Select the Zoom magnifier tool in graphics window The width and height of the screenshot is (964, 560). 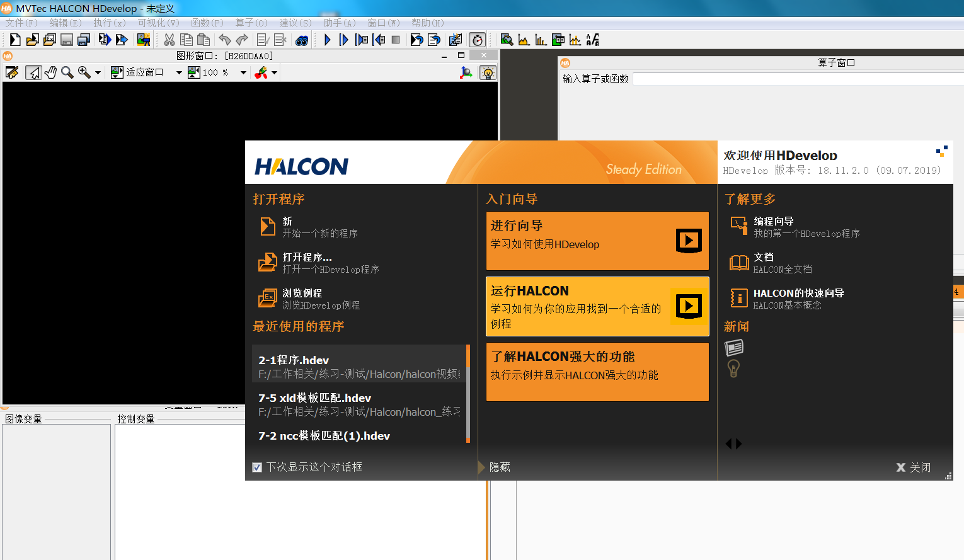pyautogui.click(x=66, y=72)
